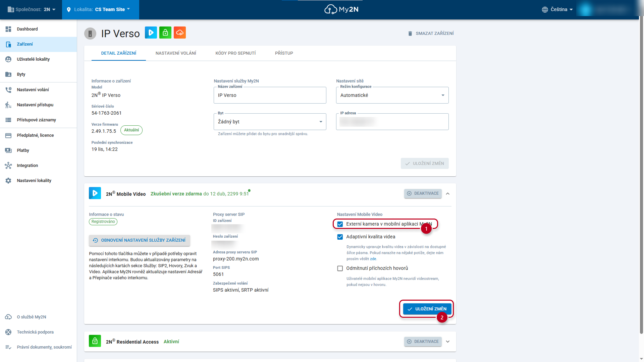Click Smazat zařízení button
Viewport: 644px width, 362px height.
tap(431, 34)
